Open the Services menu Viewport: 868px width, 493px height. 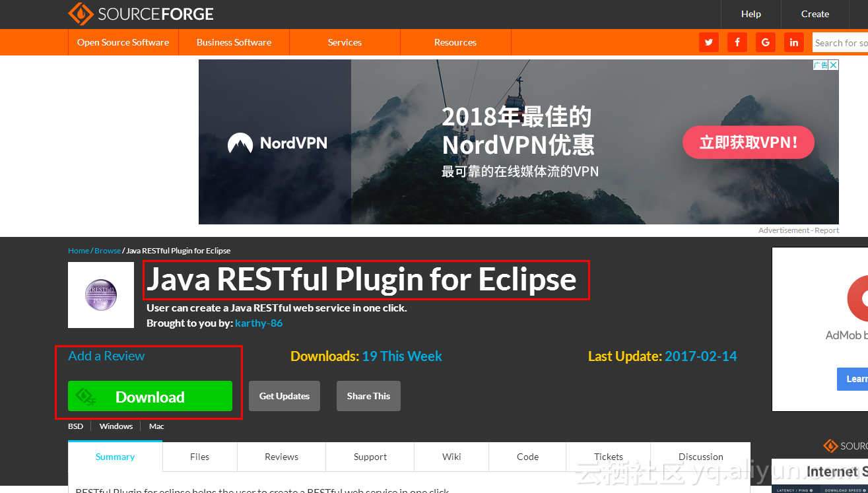(345, 42)
